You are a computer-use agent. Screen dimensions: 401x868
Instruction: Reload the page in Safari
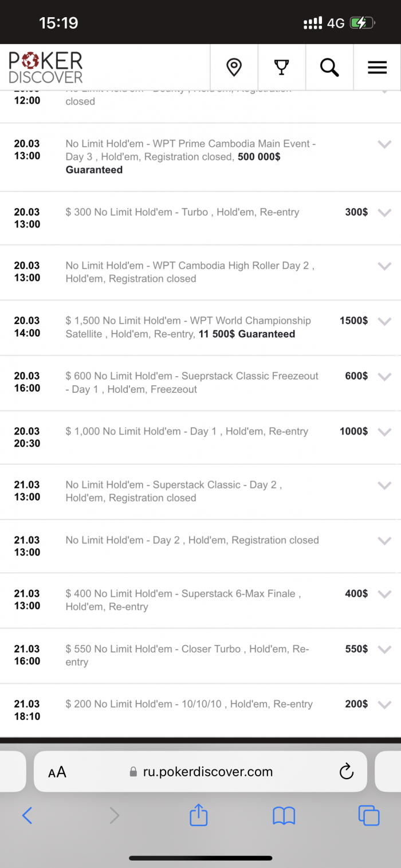346,772
